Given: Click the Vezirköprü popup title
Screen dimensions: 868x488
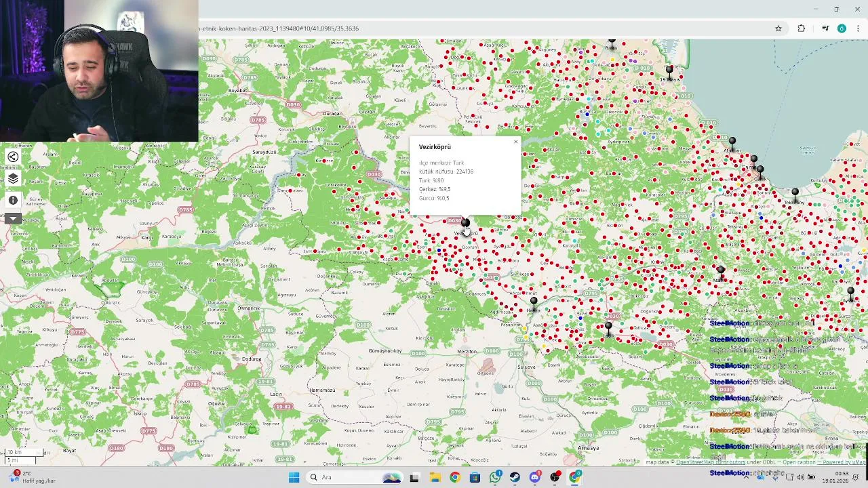Looking at the screenshot, I should coord(435,147).
